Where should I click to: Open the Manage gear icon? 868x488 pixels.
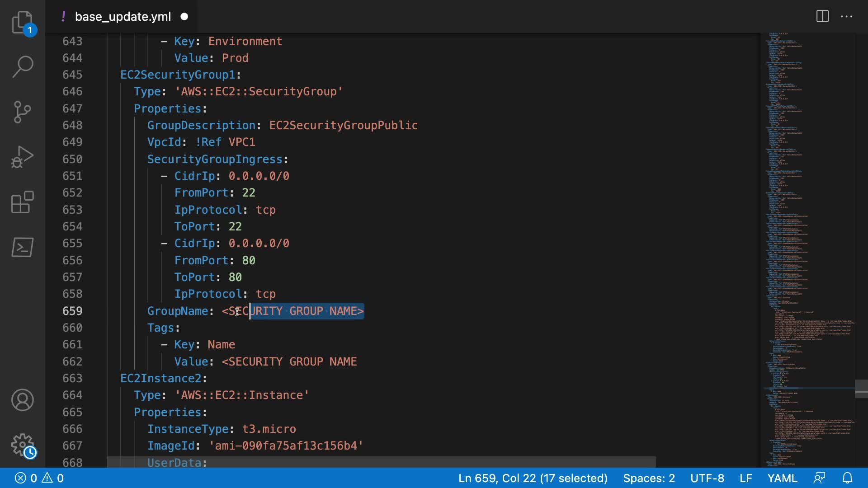(x=22, y=445)
